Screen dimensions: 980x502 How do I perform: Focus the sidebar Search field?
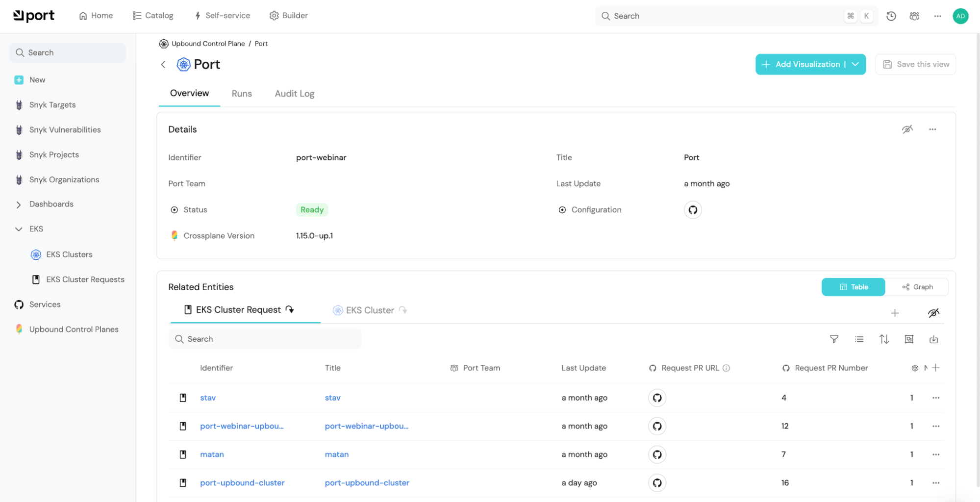(x=68, y=52)
